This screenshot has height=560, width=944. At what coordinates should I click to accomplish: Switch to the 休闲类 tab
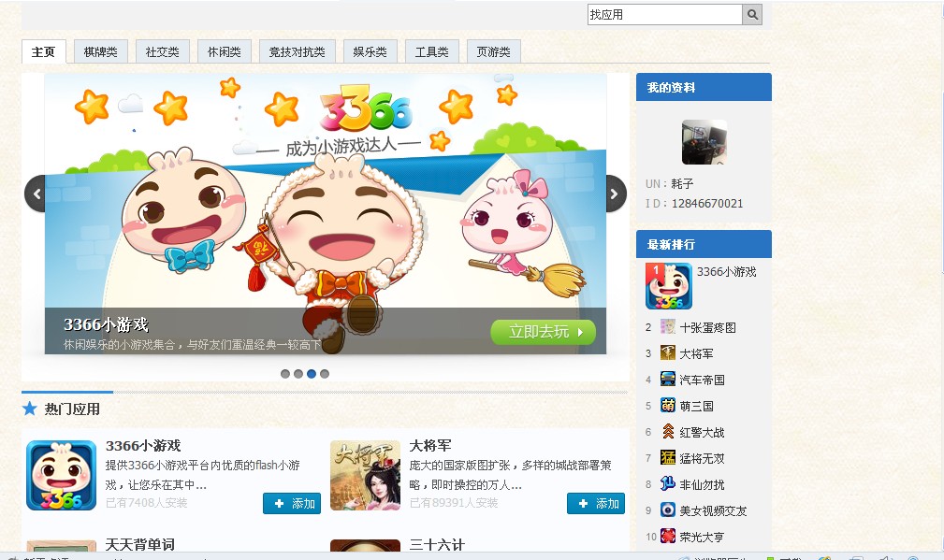(224, 51)
